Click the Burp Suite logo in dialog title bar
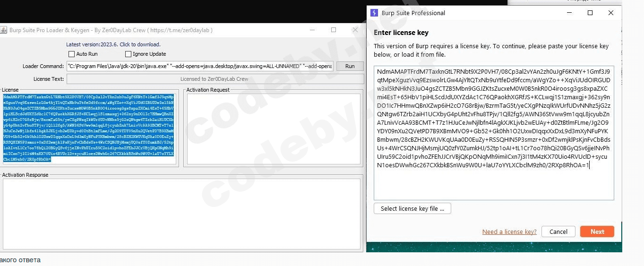Viewport: 644px width, 266px height. pos(374,13)
